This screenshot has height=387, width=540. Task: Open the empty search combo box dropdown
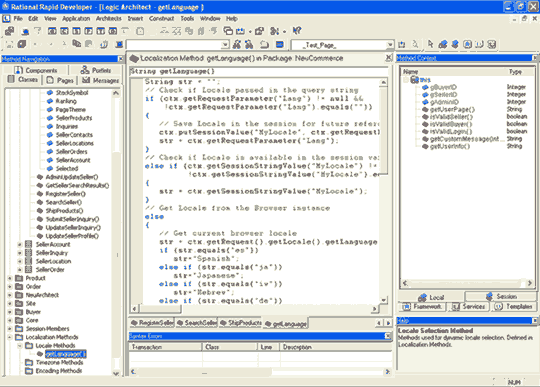click(x=225, y=45)
